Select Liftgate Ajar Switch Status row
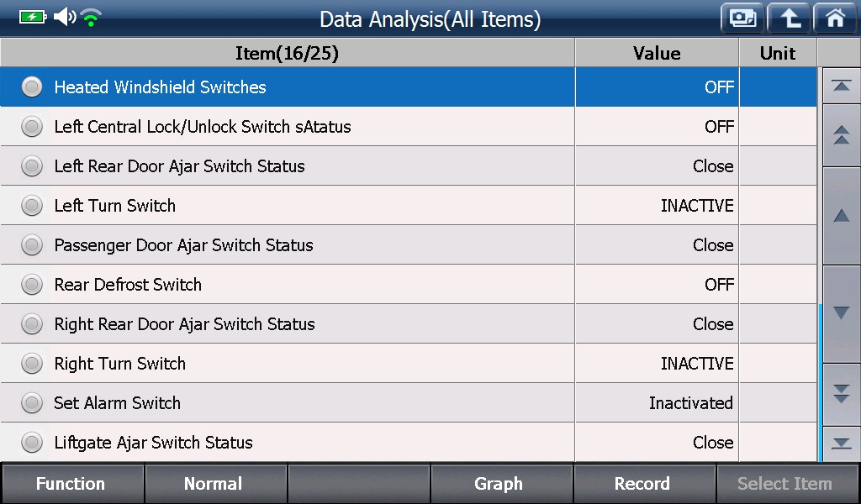Screen dimensions: 861x504 [409, 442]
